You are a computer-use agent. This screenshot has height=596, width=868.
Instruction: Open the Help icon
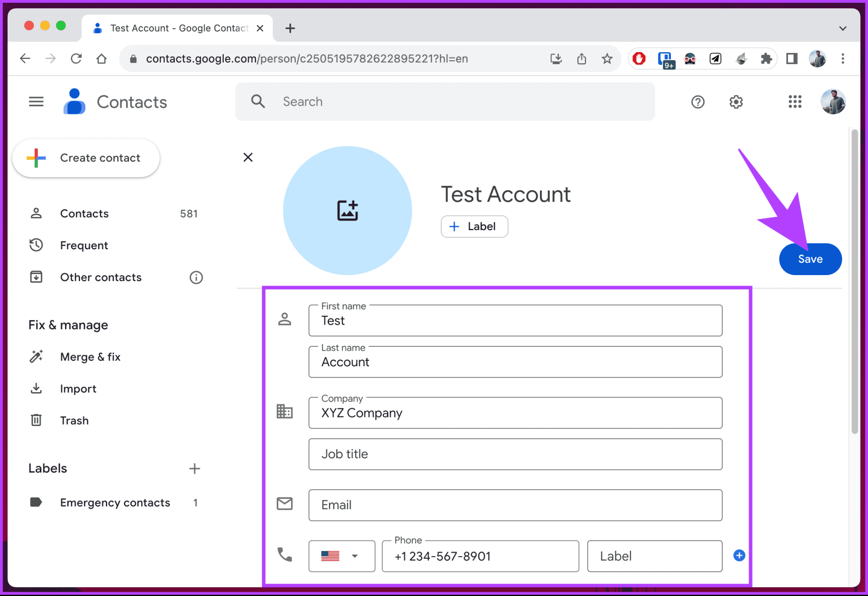click(x=698, y=102)
